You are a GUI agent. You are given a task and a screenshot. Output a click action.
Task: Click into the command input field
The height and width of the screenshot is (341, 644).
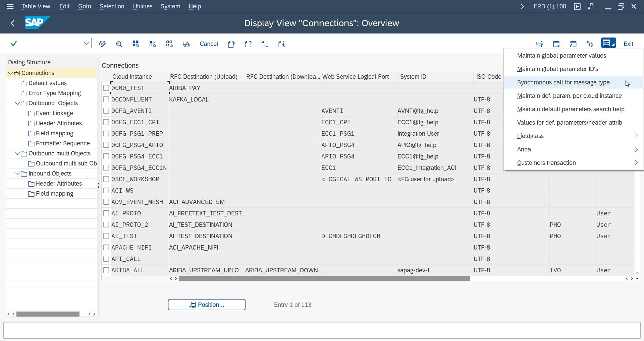click(54, 43)
